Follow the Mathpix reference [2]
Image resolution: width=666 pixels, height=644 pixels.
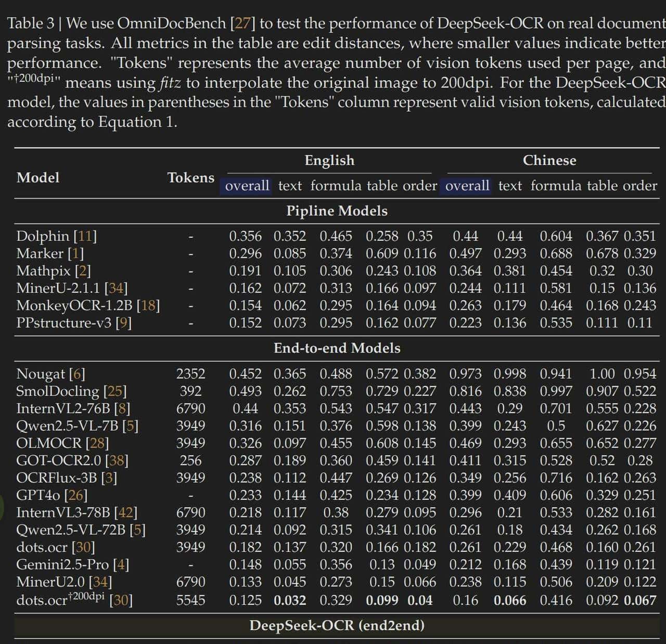click(x=82, y=271)
